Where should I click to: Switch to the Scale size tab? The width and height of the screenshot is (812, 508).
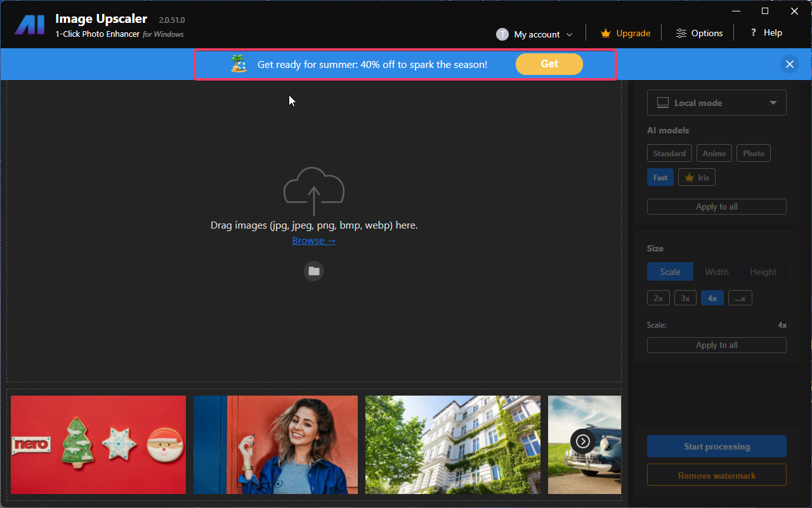670,272
